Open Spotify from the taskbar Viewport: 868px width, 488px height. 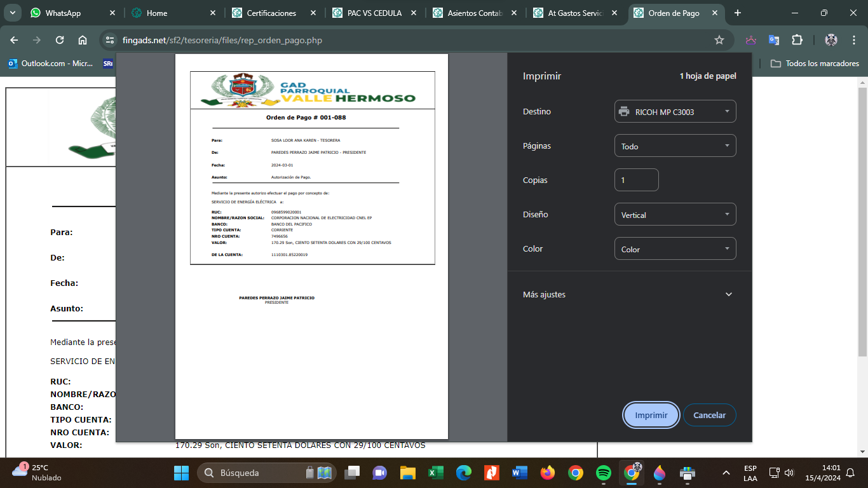(604, 473)
